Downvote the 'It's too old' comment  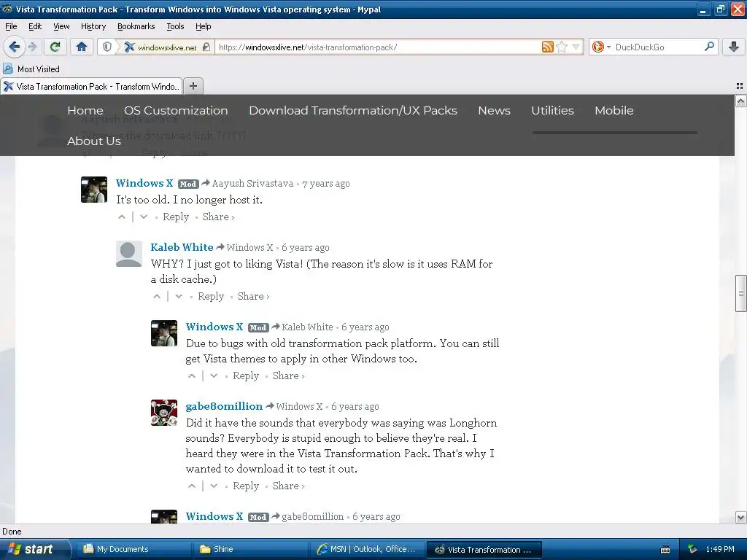click(x=144, y=217)
